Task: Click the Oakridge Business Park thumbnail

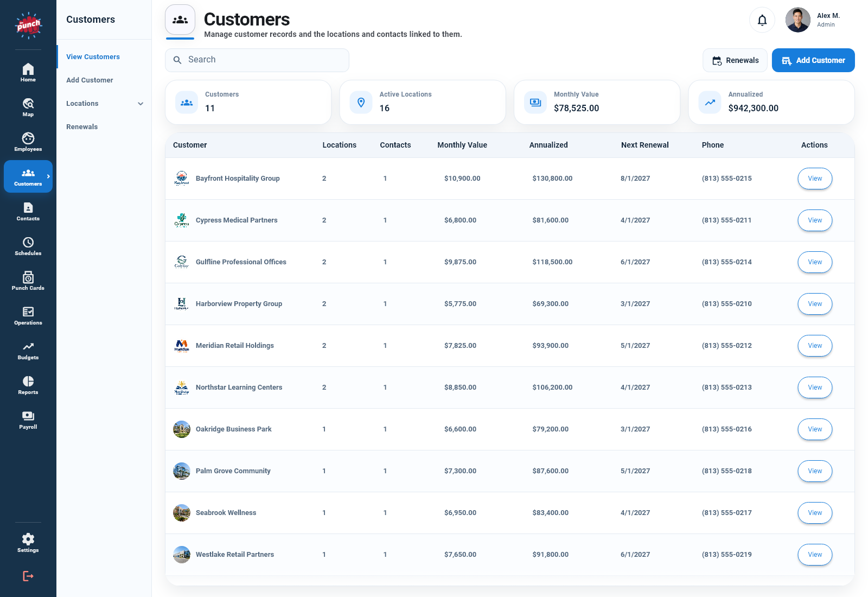Action: click(x=182, y=429)
